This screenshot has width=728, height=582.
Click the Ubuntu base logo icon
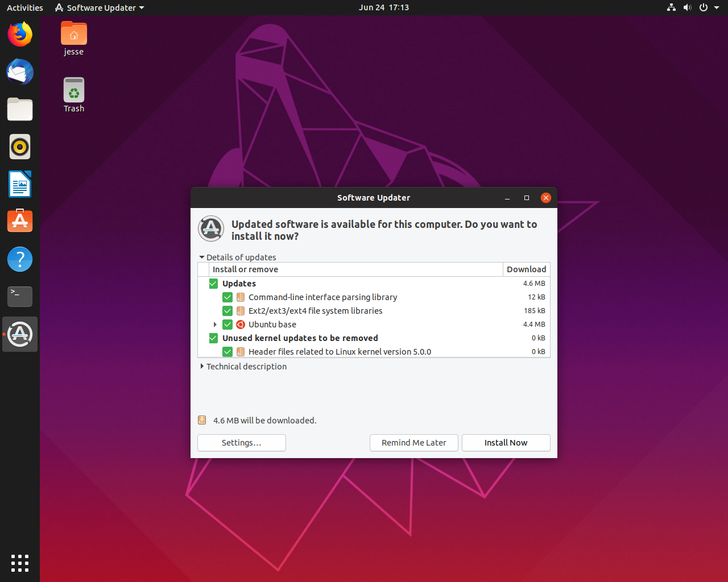tap(241, 325)
